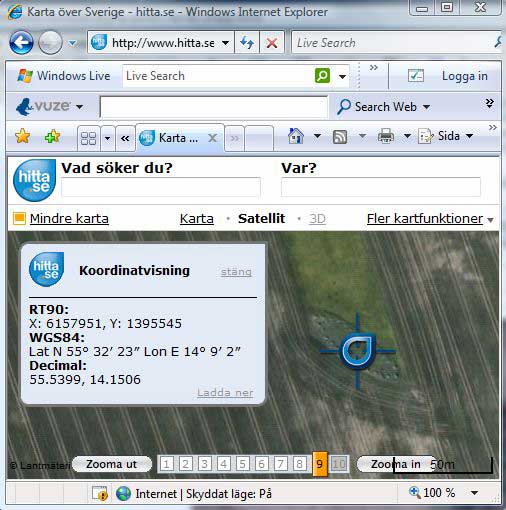Open dropdown beside green search button
The height and width of the screenshot is (510, 506).
(x=342, y=76)
